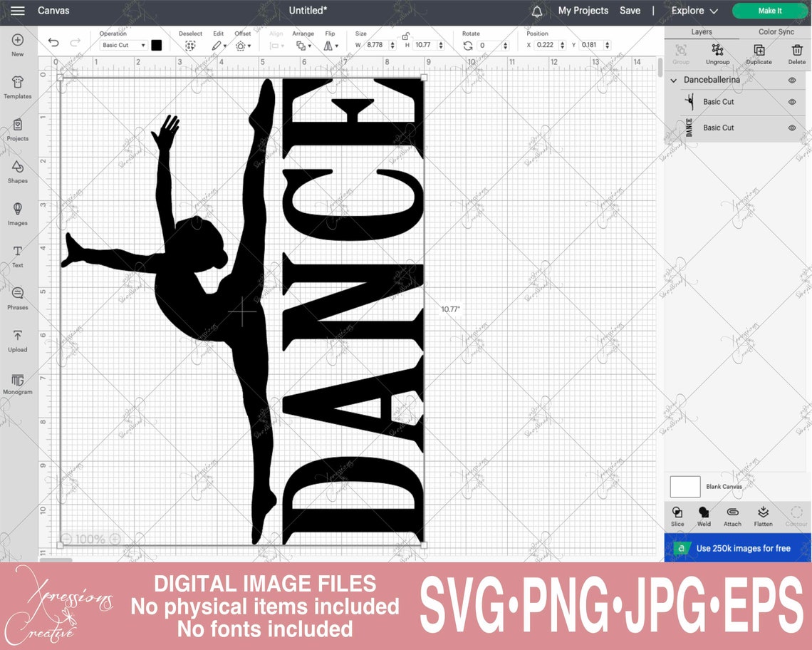Viewport: 812px width, 650px height.
Task: Toggle visibility of the dancer Basic Cut layer
Action: click(791, 102)
